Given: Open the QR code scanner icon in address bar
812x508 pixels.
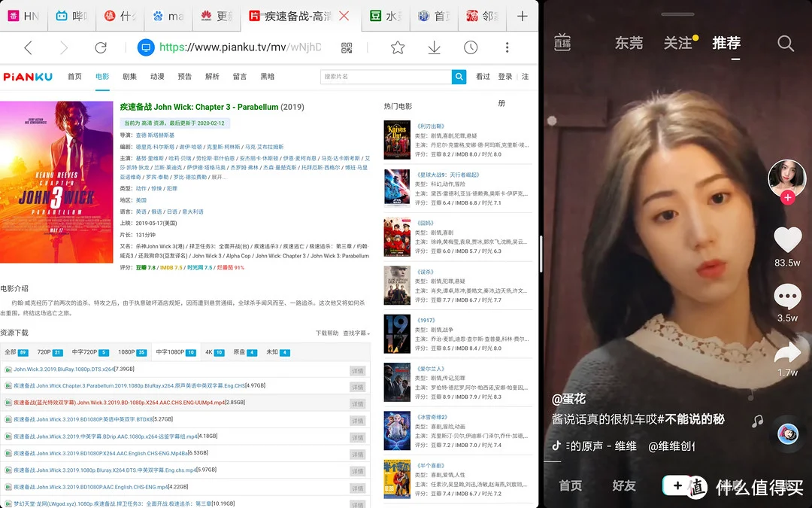Looking at the screenshot, I should pos(347,47).
